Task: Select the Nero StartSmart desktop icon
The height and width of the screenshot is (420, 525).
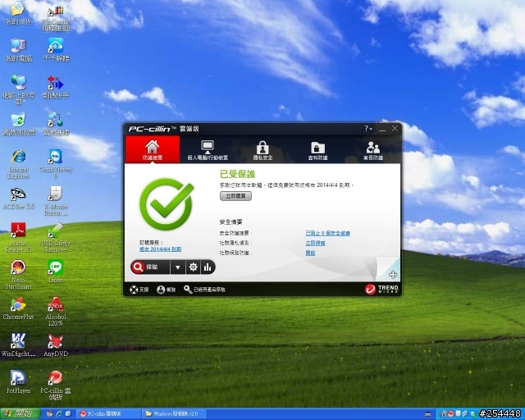Action: pos(18,274)
